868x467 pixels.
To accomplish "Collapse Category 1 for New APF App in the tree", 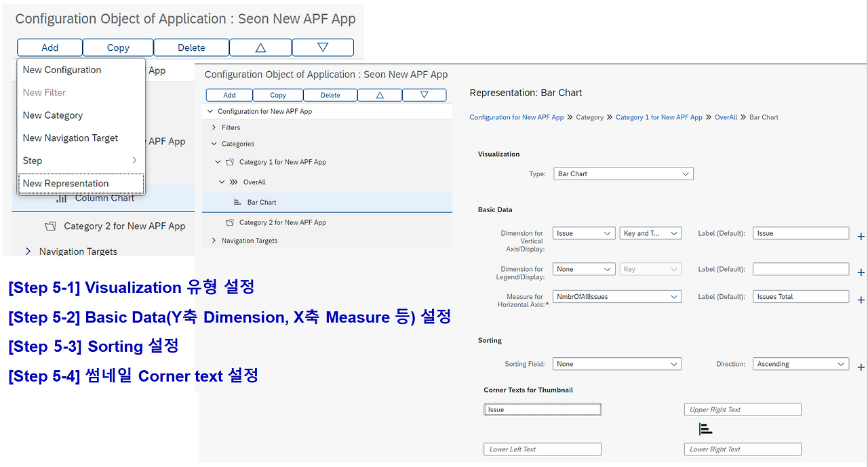I will click(x=218, y=162).
